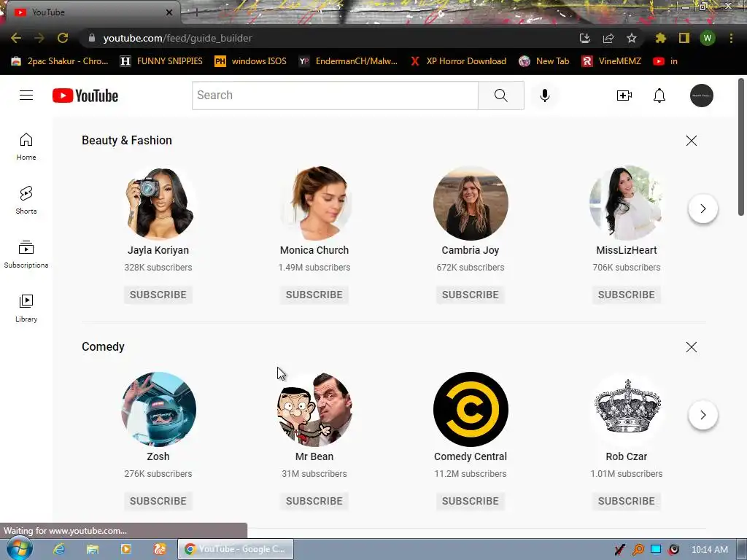Screen dimensions: 747x560
Task: Open the FUNNY SNIPPIES bookmark
Action: pyautogui.click(x=161, y=61)
